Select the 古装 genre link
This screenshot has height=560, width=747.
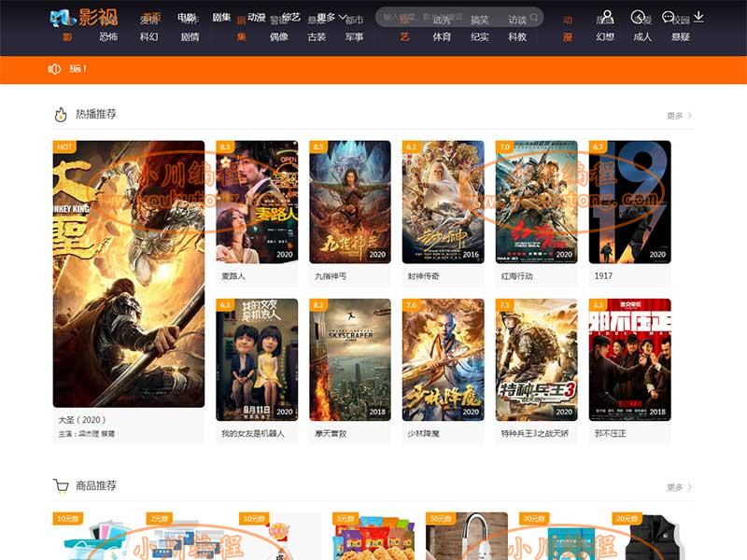[317, 36]
